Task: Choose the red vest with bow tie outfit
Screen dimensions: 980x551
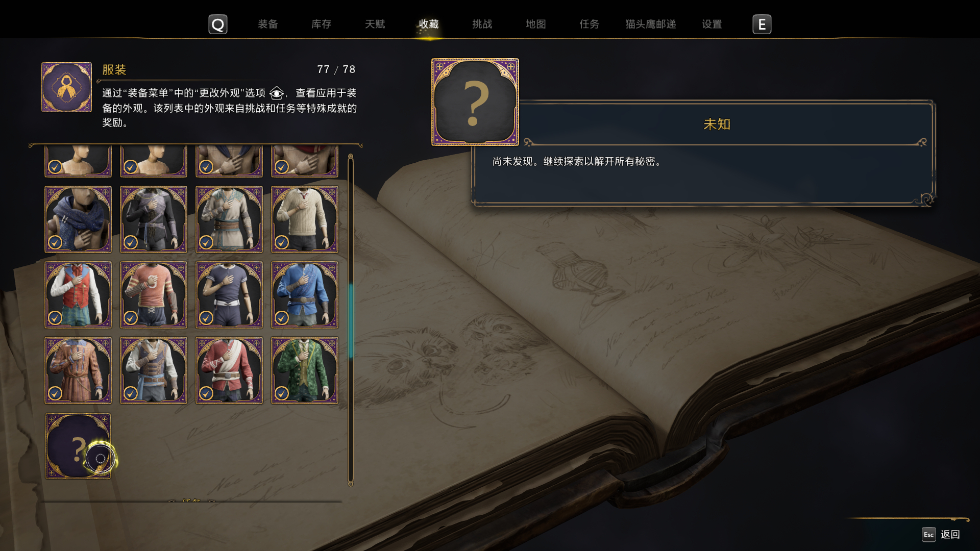Action: click(x=78, y=295)
